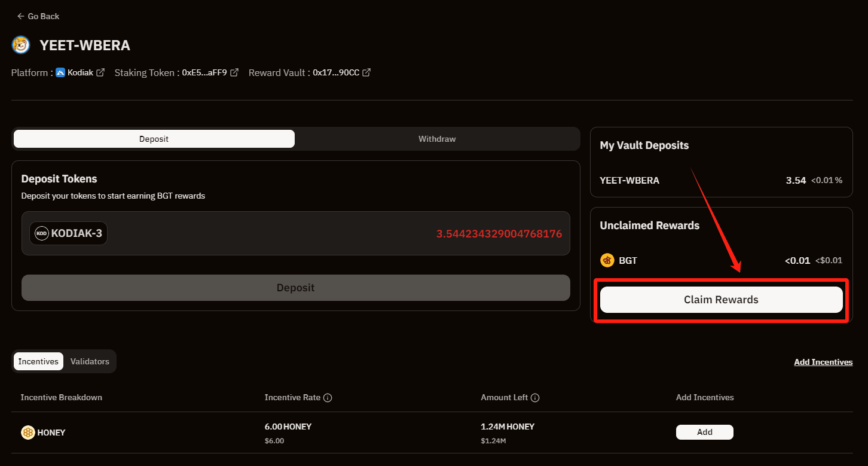868x466 pixels.
Task: Click the Go Back arrow icon
Action: 21,16
